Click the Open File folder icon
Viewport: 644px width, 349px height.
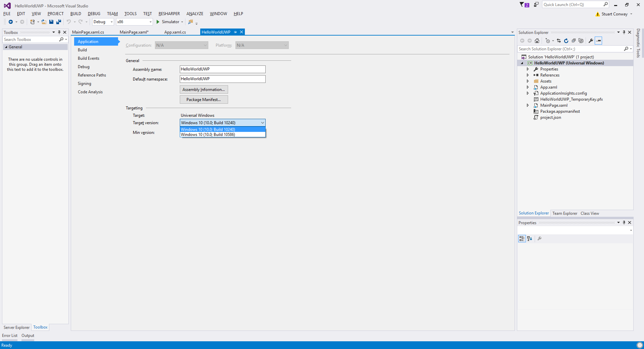pyautogui.click(x=44, y=22)
